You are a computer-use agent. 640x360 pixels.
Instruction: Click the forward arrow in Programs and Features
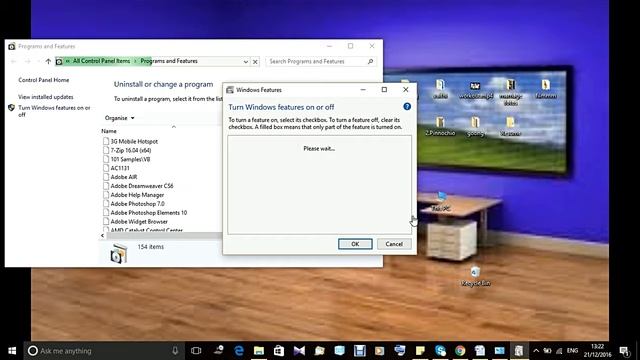[x=28, y=61]
